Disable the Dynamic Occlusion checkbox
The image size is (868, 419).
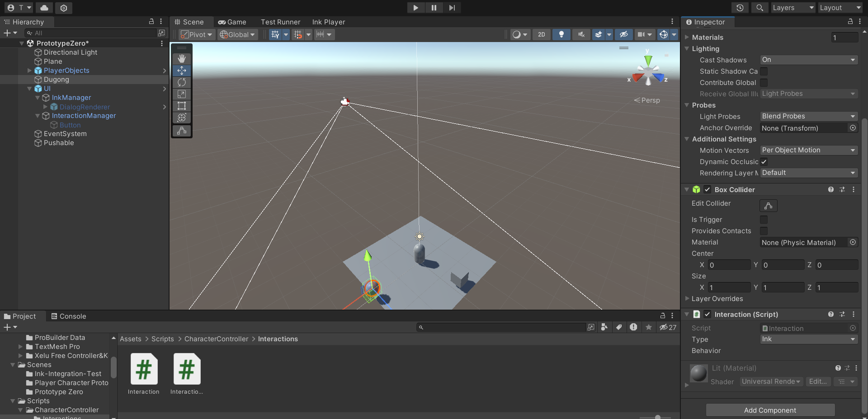(764, 162)
